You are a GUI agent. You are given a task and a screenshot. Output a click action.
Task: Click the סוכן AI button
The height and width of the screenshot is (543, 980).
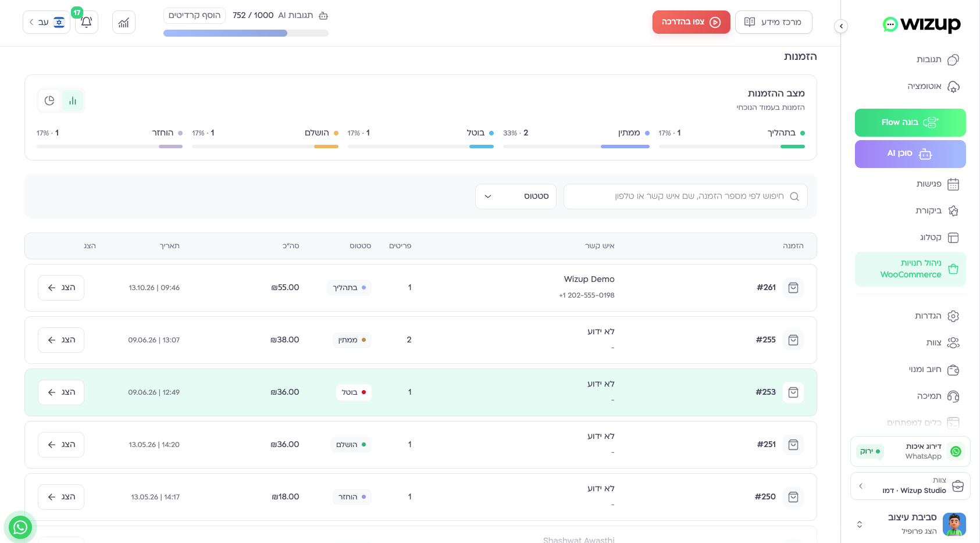[910, 154]
